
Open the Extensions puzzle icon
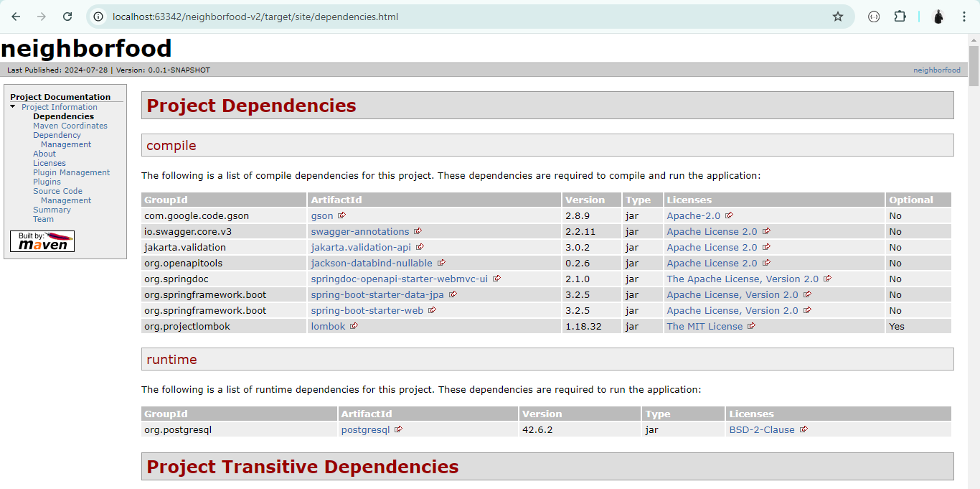pyautogui.click(x=900, y=17)
